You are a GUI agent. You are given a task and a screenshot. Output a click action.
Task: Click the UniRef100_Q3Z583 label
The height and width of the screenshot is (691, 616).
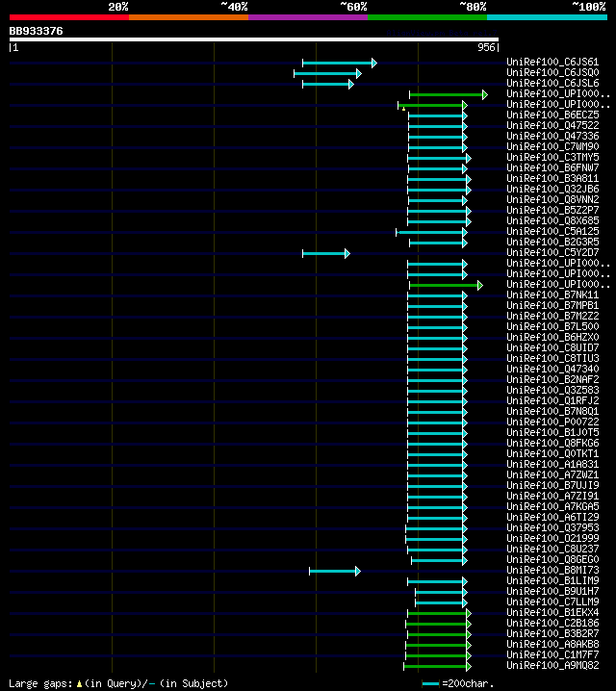[552, 390]
